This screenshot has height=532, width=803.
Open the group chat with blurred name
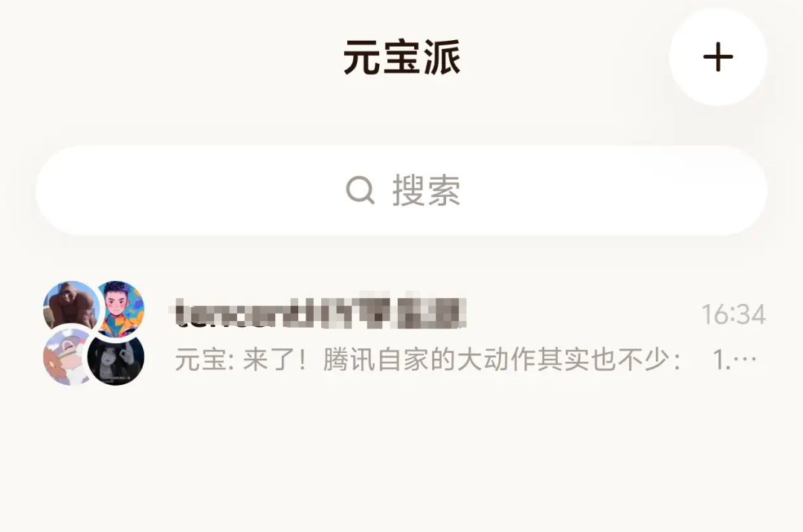coord(401,333)
